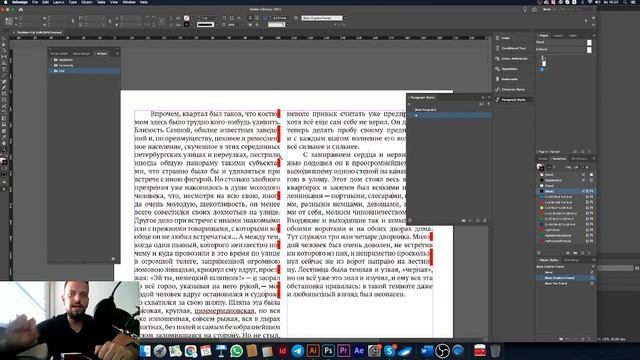The width and height of the screenshot is (640, 360).
Task: Click the document tab in InDesign
Action: [x=40, y=32]
